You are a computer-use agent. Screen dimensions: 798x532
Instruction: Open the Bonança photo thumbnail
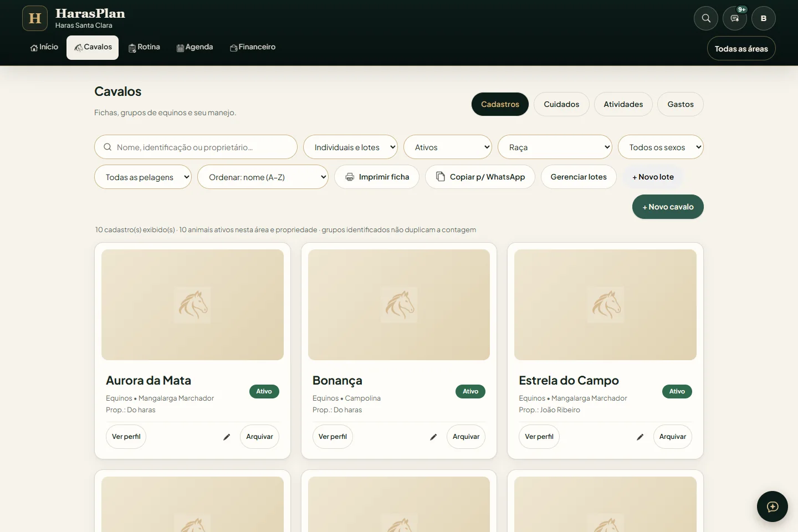399,305
